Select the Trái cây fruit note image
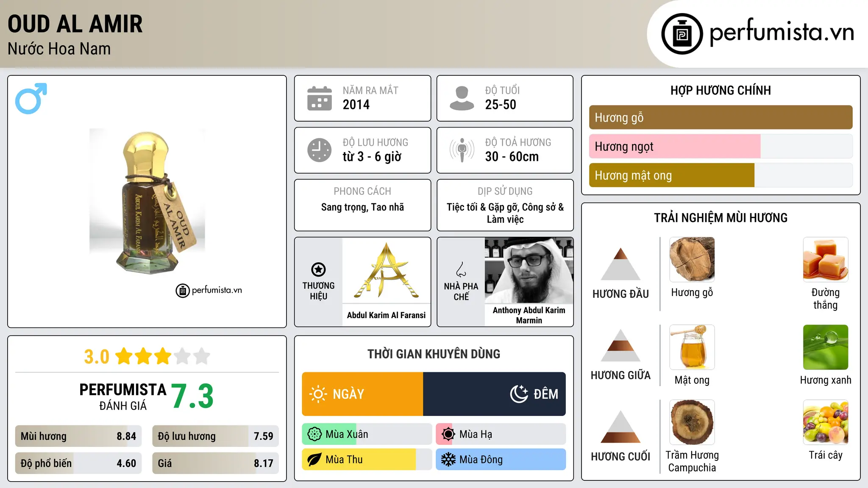The image size is (868, 488). pos(826,422)
